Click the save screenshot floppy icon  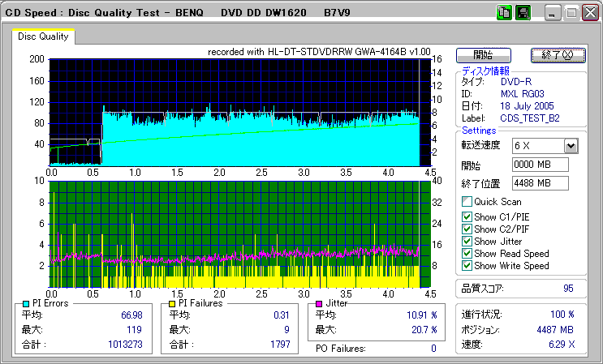point(523,13)
